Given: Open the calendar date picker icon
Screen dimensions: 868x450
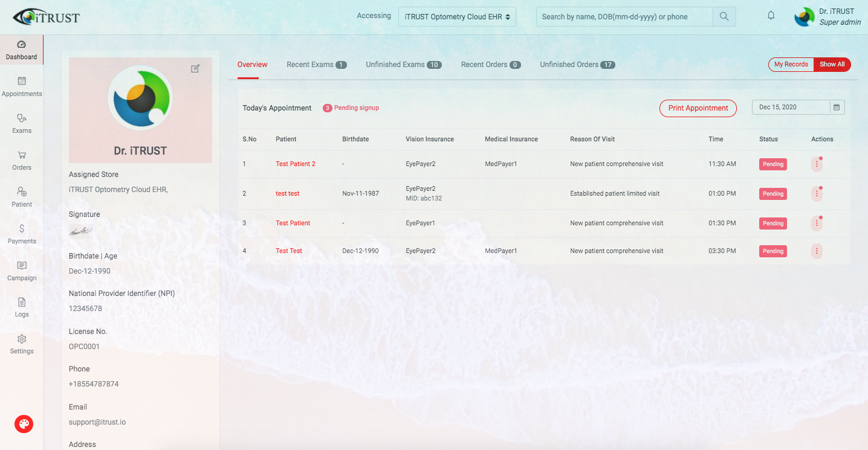Looking at the screenshot, I should pyautogui.click(x=837, y=107).
